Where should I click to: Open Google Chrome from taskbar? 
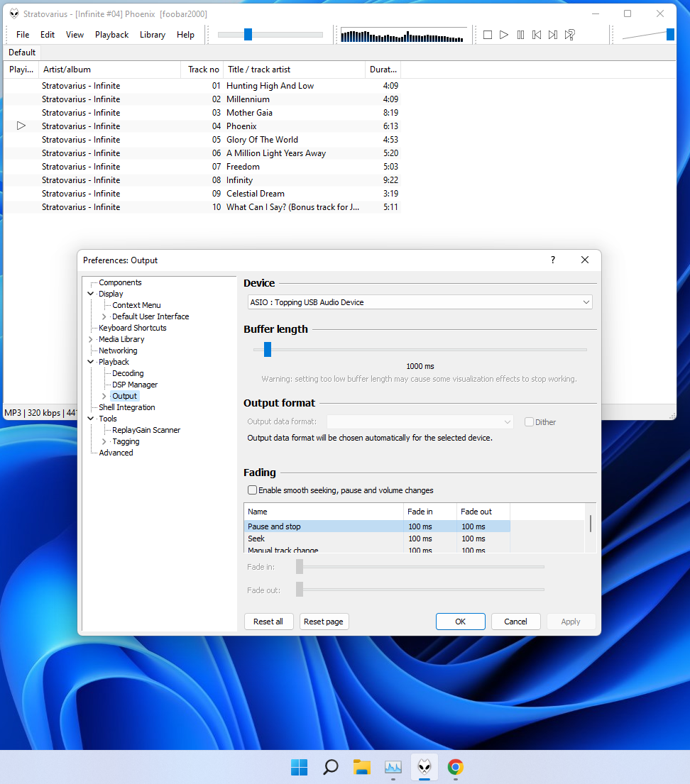click(x=455, y=767)
